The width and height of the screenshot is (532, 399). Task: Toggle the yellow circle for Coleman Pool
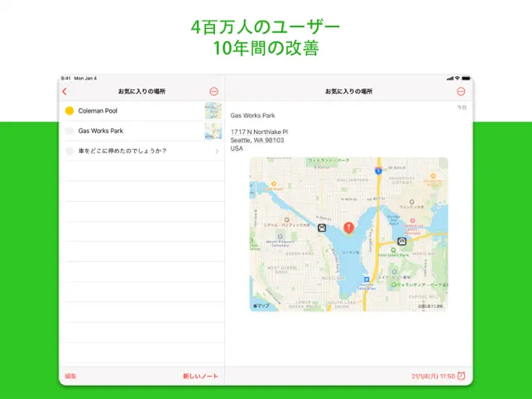69,111
